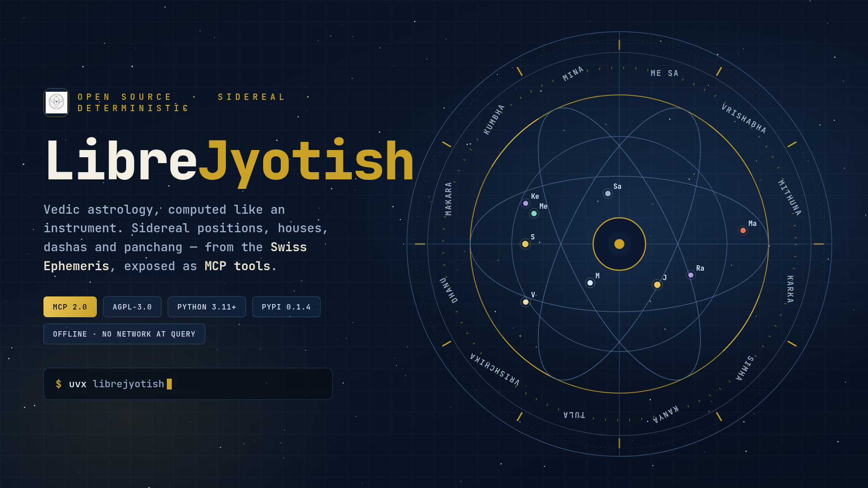Click the SIMHA zodiac label
Screen dimensions: 868x488
pos(745,368)
